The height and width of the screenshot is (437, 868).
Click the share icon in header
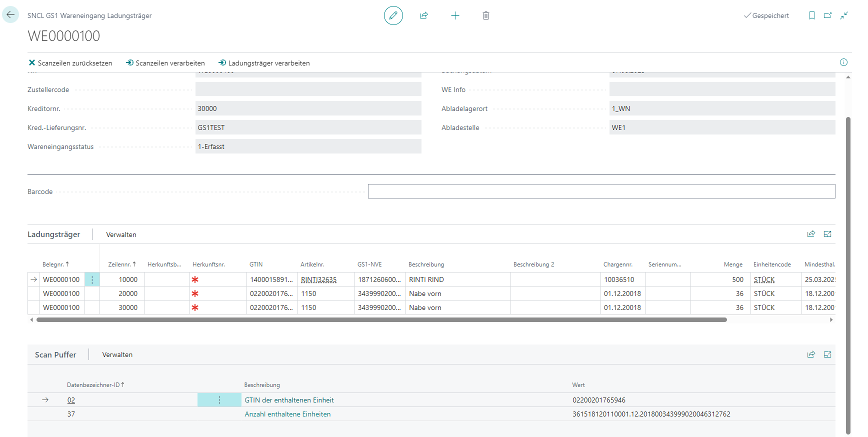(x=424, y=15)
